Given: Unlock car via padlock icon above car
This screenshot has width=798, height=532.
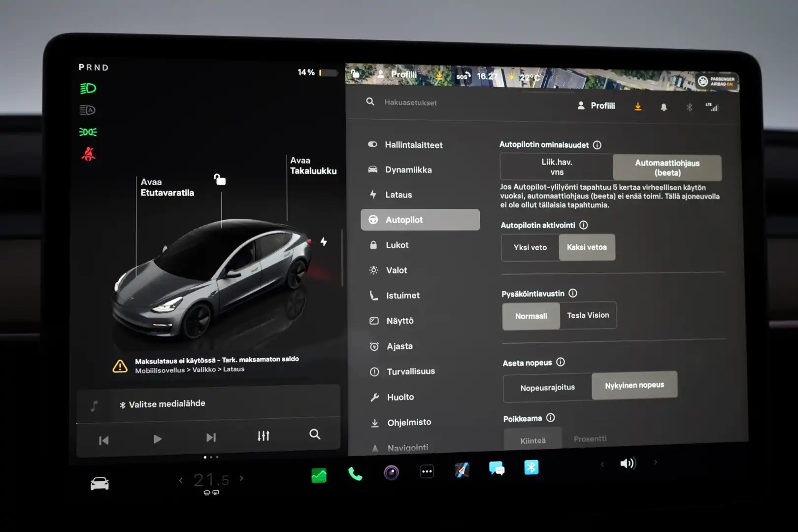Looking at the screenshot, I should pos(220,179).
